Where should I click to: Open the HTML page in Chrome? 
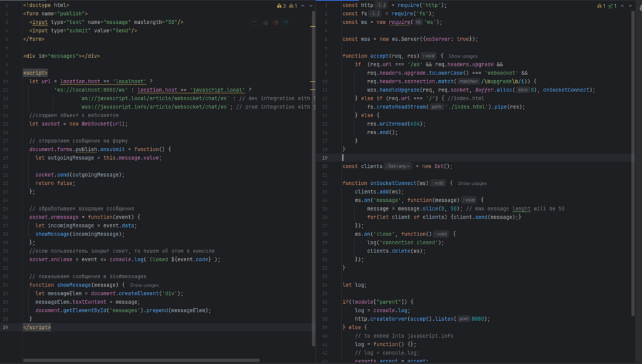(x=265, y=23)
